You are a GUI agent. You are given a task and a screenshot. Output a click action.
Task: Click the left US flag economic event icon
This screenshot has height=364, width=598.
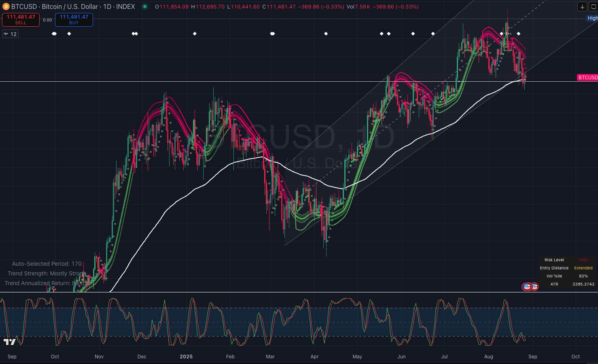point(526,287)
